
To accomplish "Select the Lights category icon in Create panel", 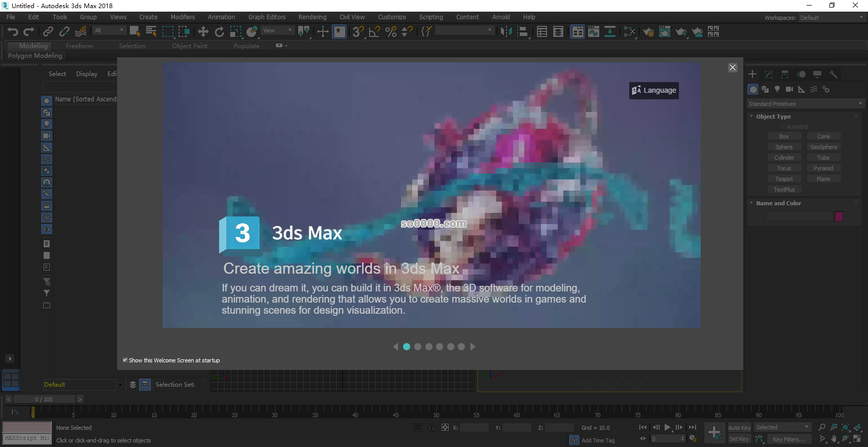I will [777, 89].
